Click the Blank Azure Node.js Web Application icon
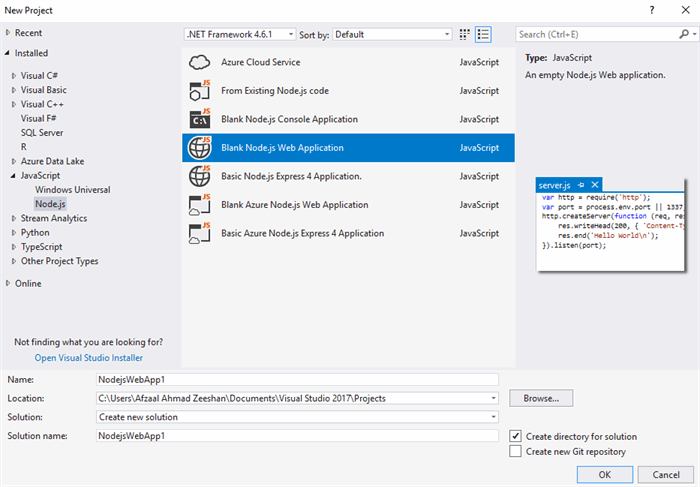Screen dimensions: 700x487 200,205
